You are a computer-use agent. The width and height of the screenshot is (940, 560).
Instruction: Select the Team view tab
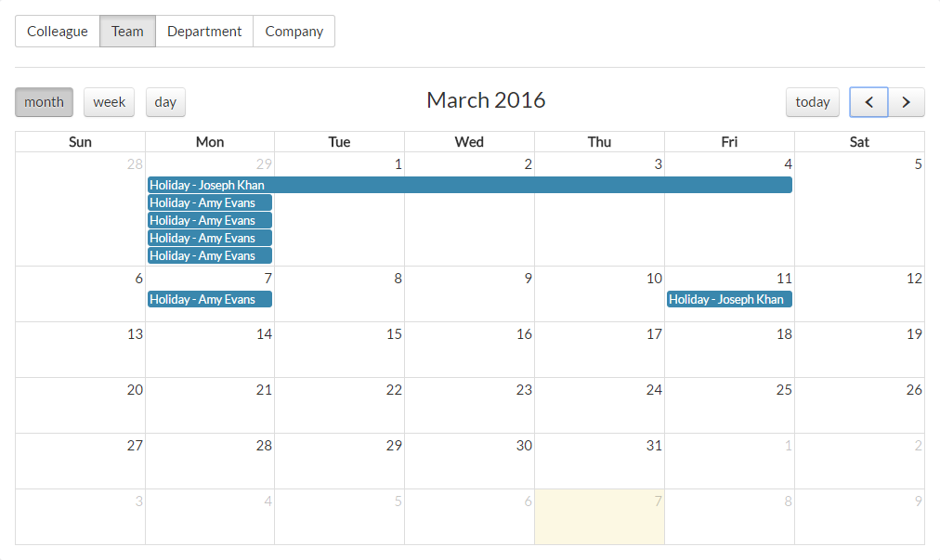tap(127, 32)
